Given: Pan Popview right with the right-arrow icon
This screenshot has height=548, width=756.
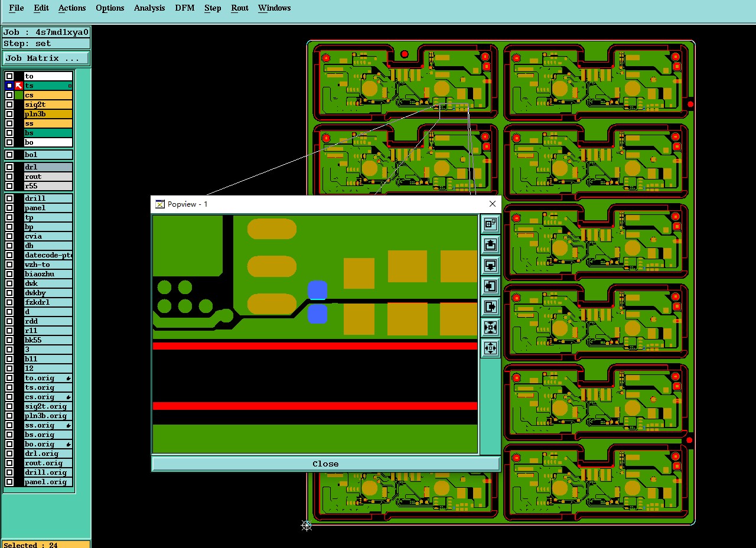Looking at the screenshot, I should [490, 306].
